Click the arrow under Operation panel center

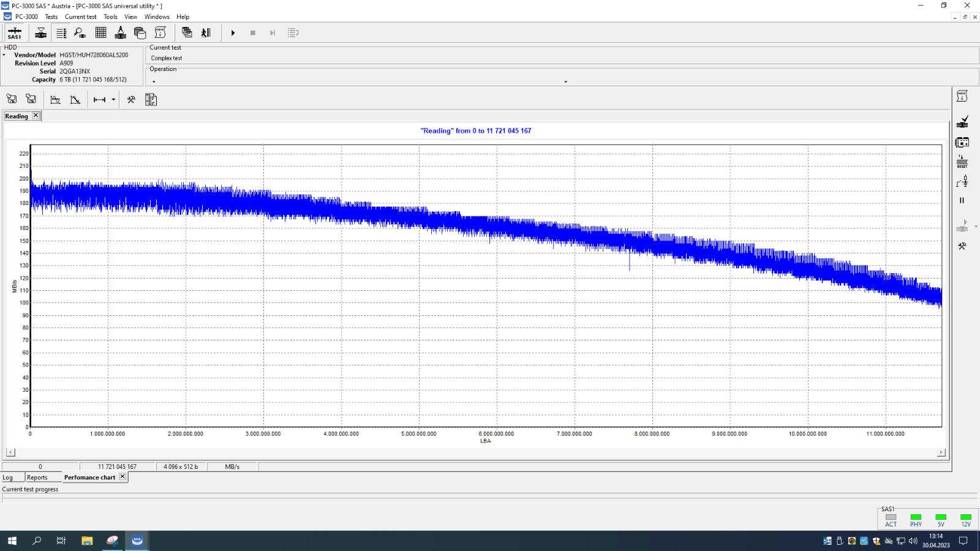pyautogui.click(x=565, y=81)
